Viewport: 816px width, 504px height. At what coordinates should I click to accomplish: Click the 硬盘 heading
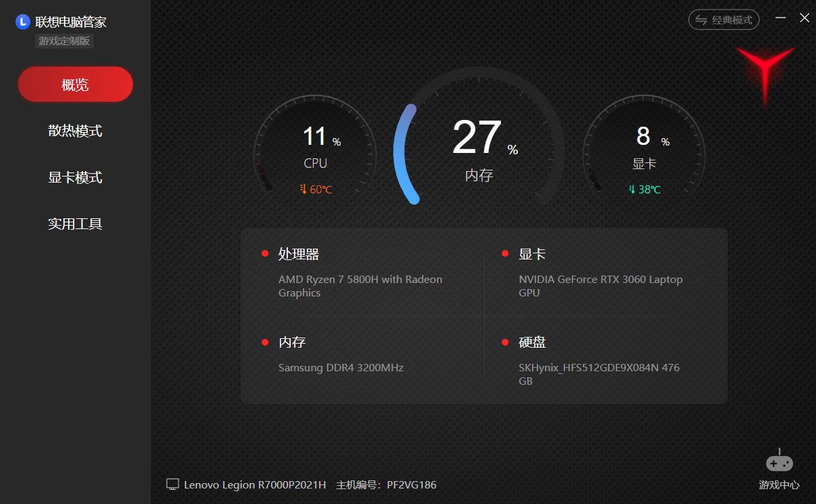(532, 342)
